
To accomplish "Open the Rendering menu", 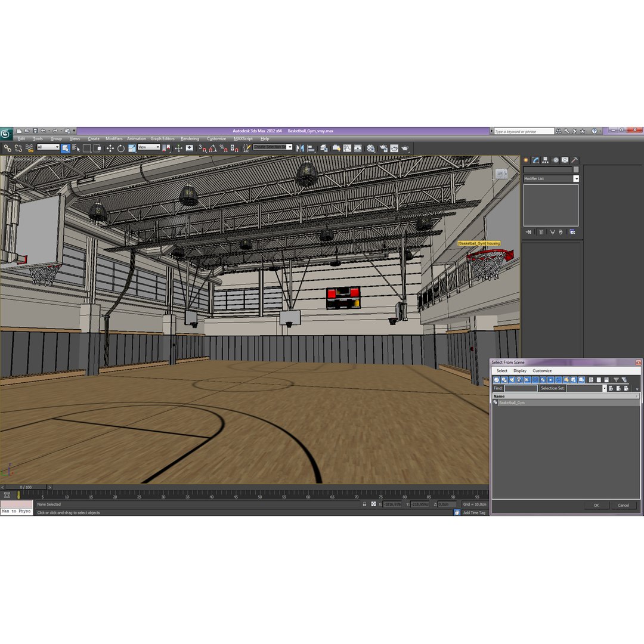I will [x=190, y=139].
